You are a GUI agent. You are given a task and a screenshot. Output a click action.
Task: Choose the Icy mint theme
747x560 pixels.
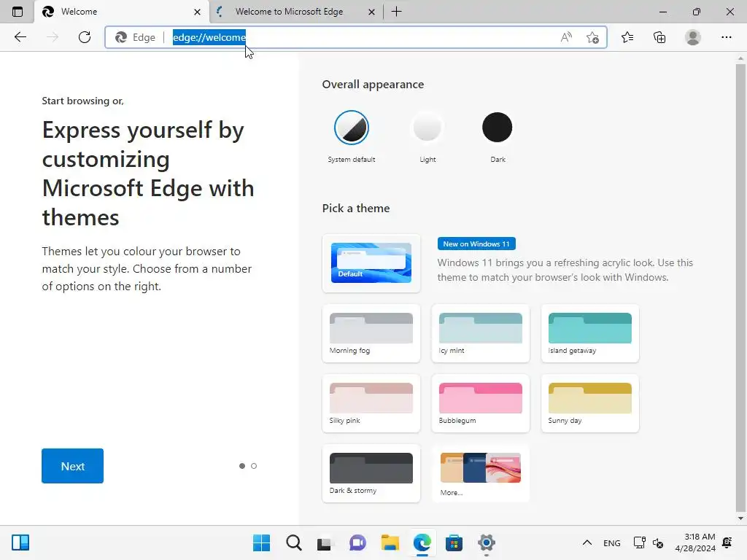(x=480, y=333)
